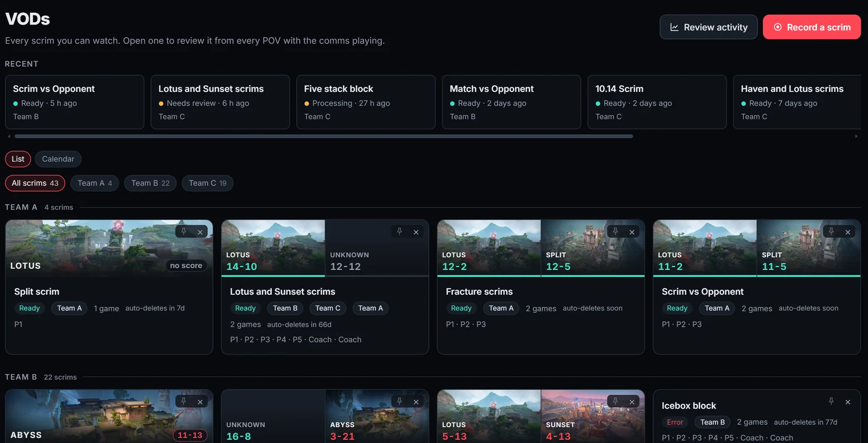Pin the Abyss 11-13 card
868x443 pixels.
pyautogui.click(x=184, y=402)
